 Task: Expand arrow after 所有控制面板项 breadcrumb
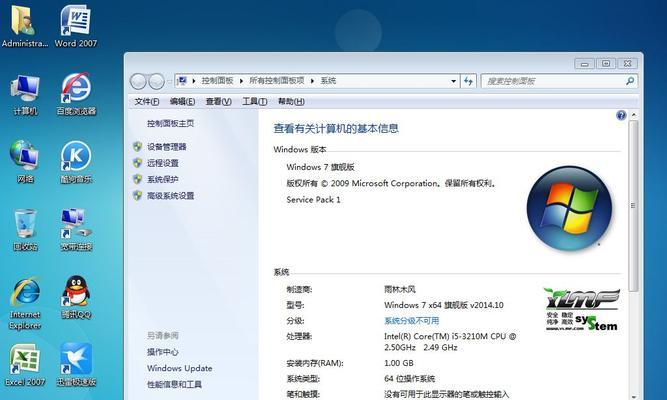[x=312, y=80]
